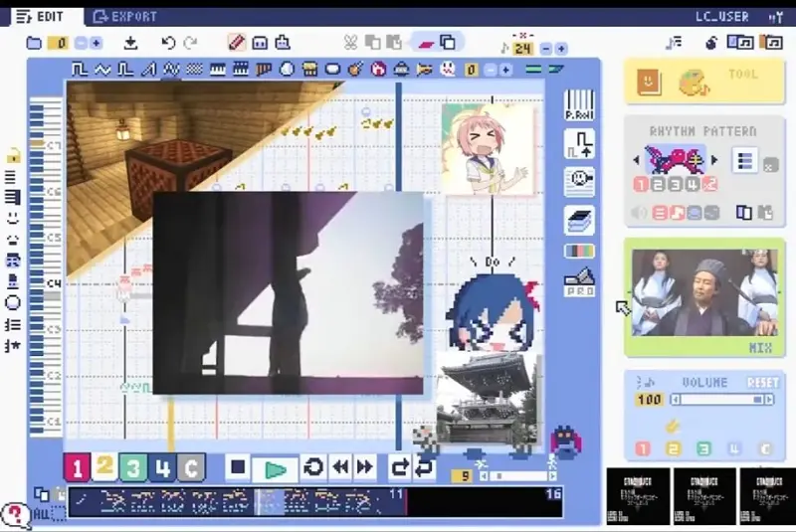The height and width of the screenshot is (532, 796).
Task: Choose the drum kit instrument
Action: [x=309, y=69]
